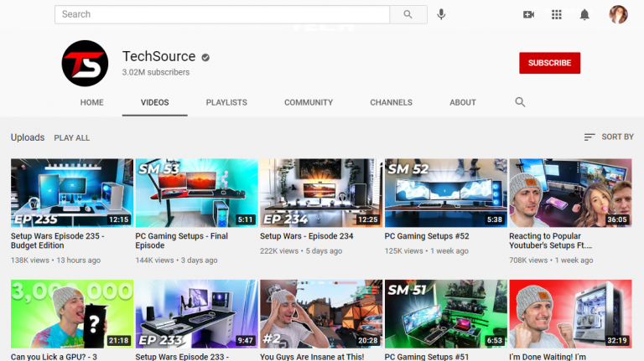Click the Uploads heading
Screen dimensions: 644x361
(28, 137)
